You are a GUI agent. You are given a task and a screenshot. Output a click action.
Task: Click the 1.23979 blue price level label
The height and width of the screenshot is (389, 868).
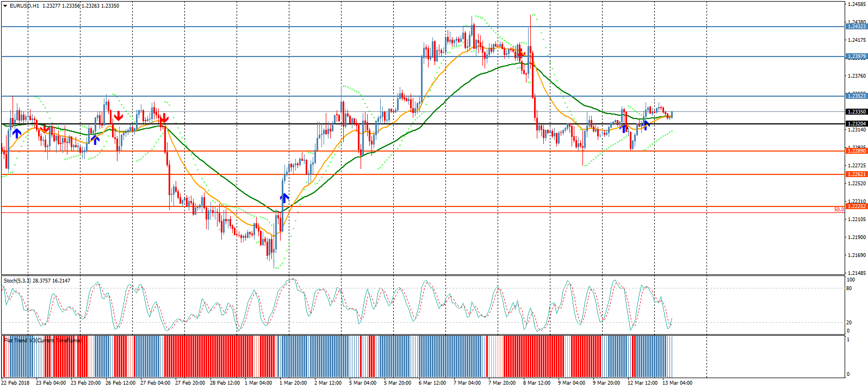coord(856,57)
